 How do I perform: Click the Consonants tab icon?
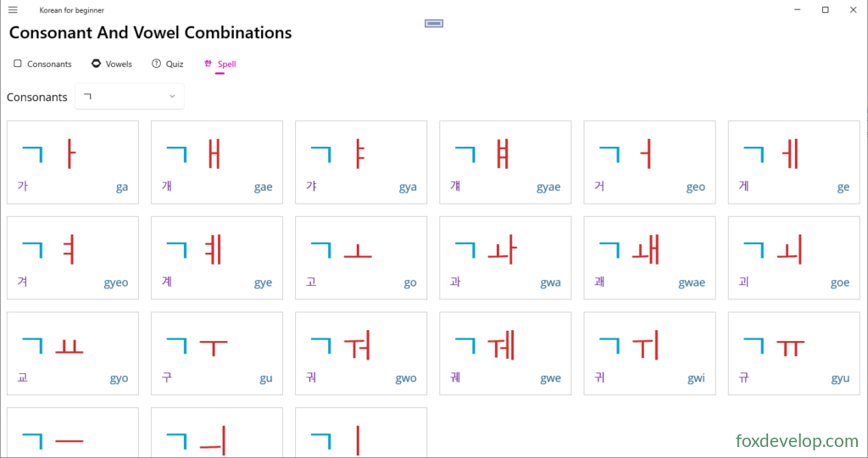tap(18, 64)
